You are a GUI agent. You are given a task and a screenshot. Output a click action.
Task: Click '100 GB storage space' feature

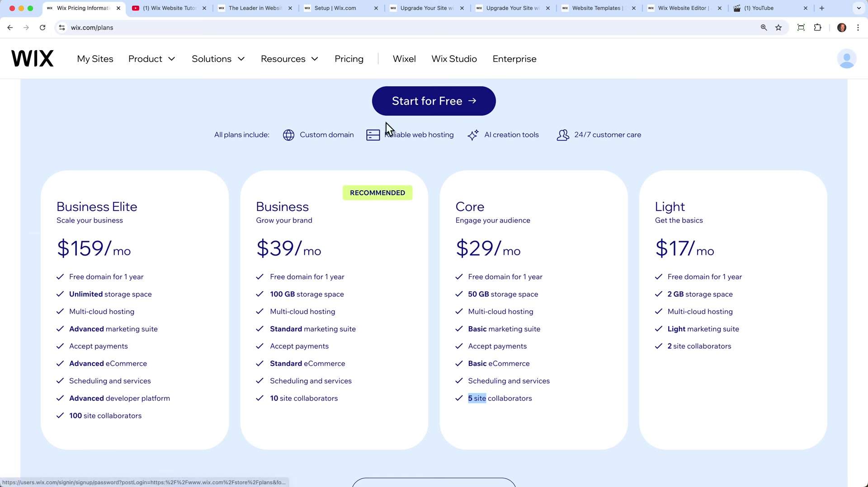pyautogui.click(x=307, y=294)
